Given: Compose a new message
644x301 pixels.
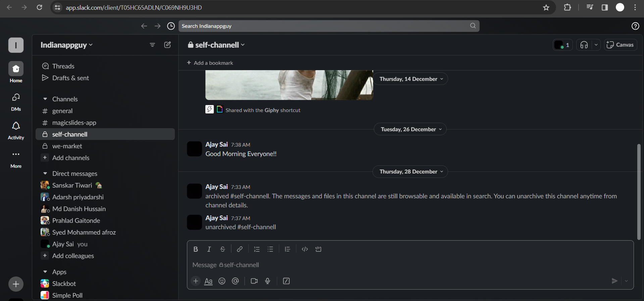Looking at the screenshot, I should 167,45.
